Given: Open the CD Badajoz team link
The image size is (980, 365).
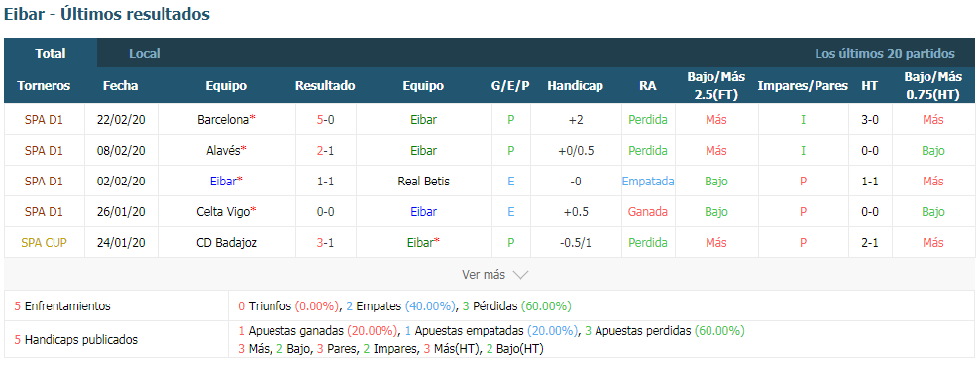Looking at the screenshot, I should click(226, 242).
